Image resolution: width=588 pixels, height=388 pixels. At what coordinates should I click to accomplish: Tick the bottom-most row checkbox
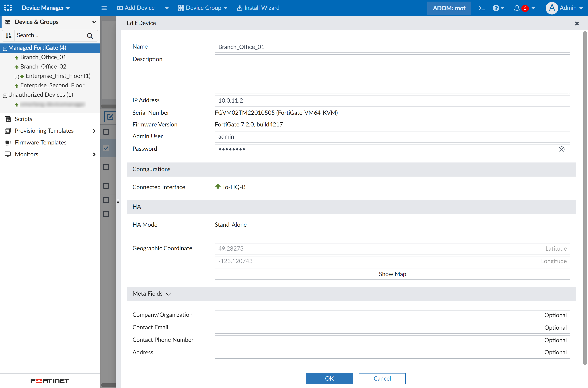[x=106, y=214]
